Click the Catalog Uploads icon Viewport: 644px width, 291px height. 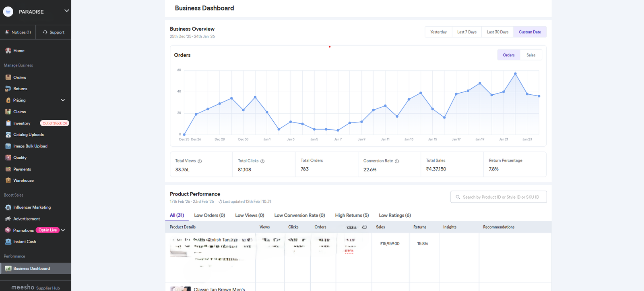(8, 135)
